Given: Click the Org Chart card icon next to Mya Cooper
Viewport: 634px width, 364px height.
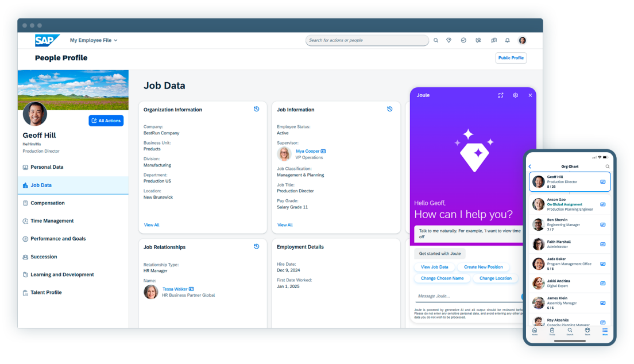Looking at the screenshot, I should point(323,151).
